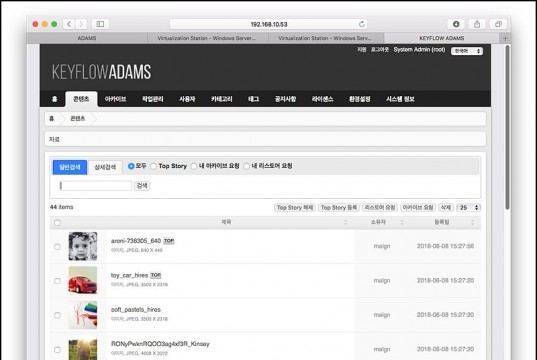This screenshot has height=360, width=537.
Task: Click the 콘텐츠 breadcrumb link
Action: click(x=78, y=119)
